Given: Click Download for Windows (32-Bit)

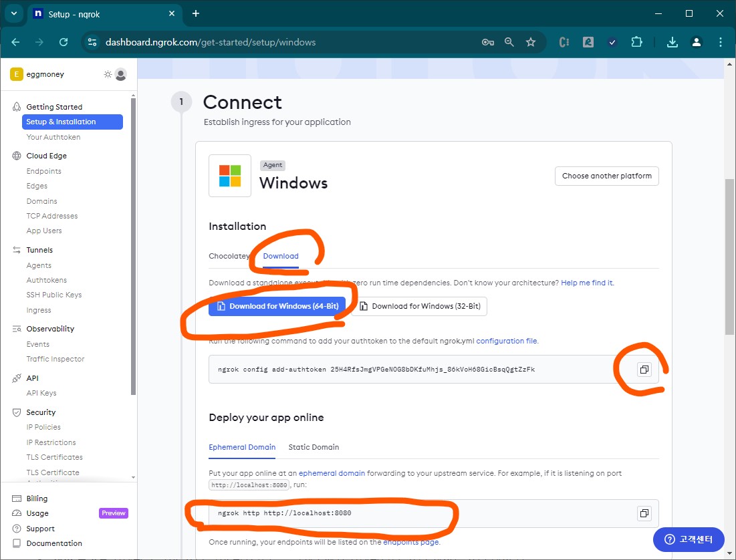Looking at the screenshot, I should [x=420, y=306].
